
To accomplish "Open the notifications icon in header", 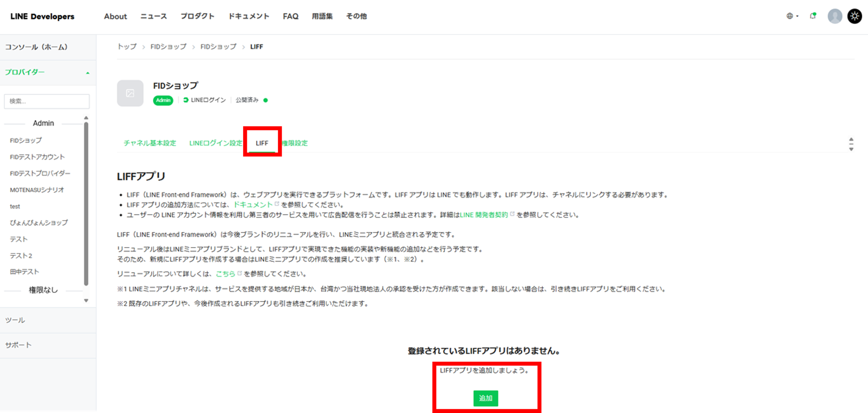I will coord(813,16).
